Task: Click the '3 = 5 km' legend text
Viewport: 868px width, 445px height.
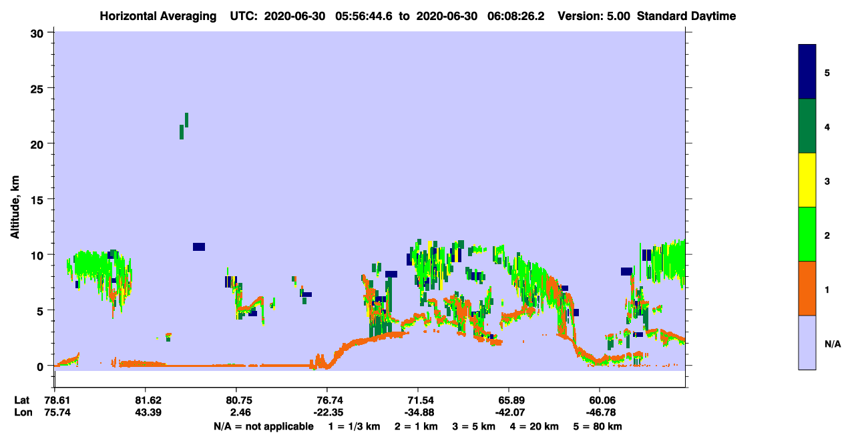Action: 473,426
